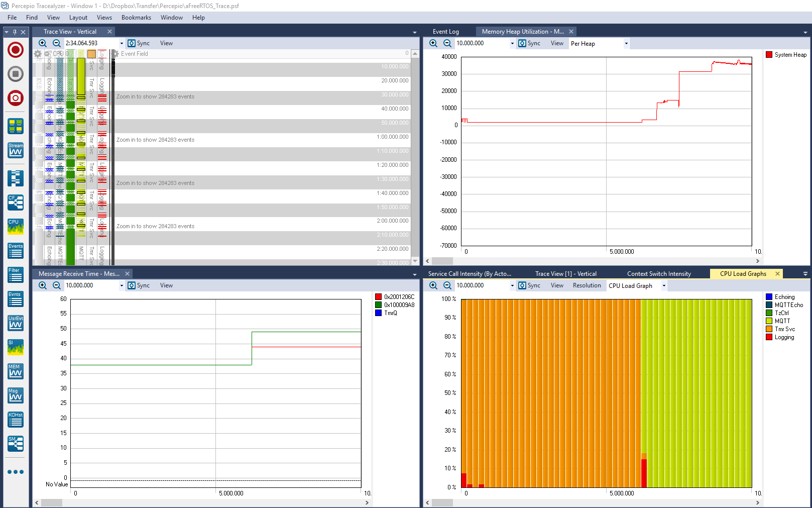The height and width of the screenshot is (508, 812).
Task: Click the Logging red legend swatch
Action: (x=769, y=337)
